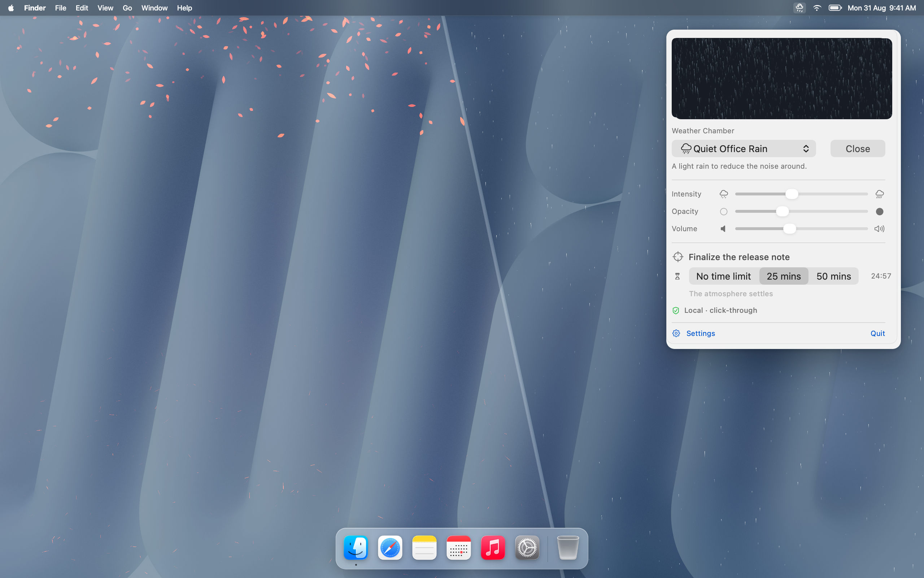Viewport: 924px width, 578px height.
Task: Open the Finder menu
Action: [x=35, y=8]
